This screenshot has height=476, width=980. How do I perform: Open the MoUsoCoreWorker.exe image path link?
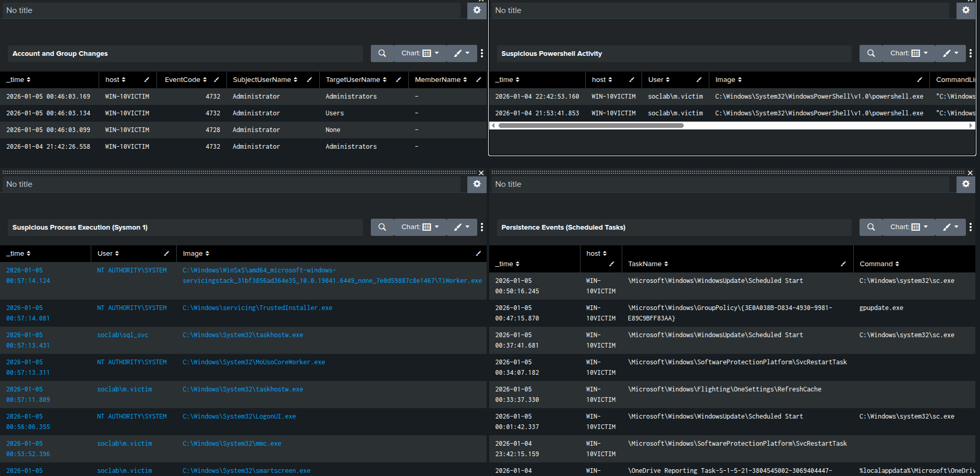254,362
